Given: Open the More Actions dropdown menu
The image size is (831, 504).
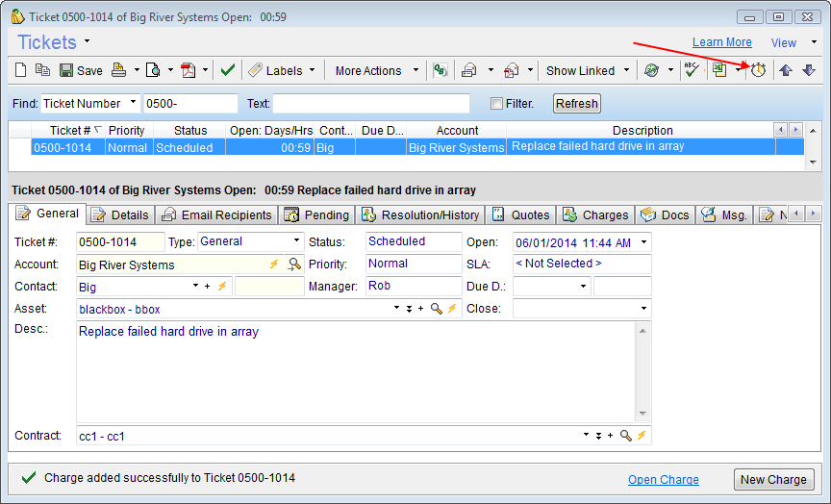Looking at the screenshot, I should [376, 70].
